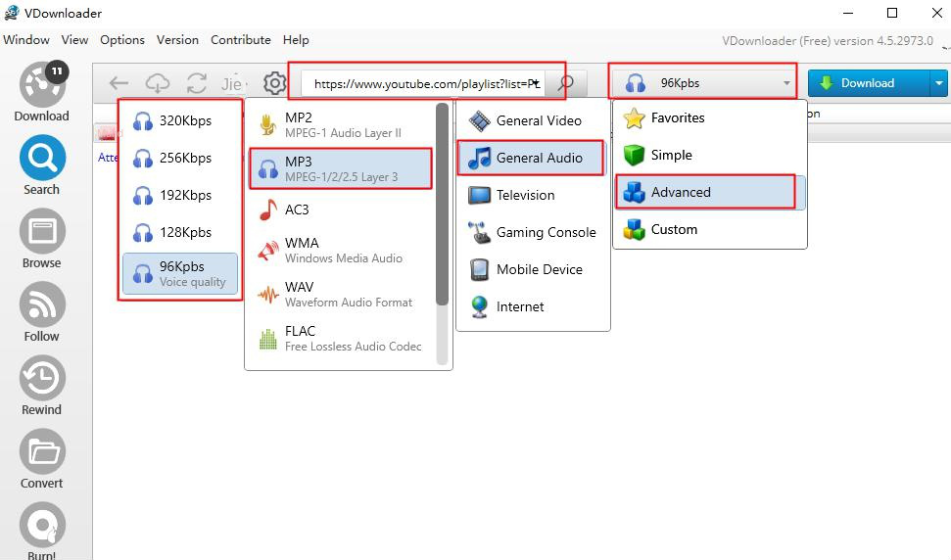Choose 128Kpbs bitrate option

(x=180, y=232)
